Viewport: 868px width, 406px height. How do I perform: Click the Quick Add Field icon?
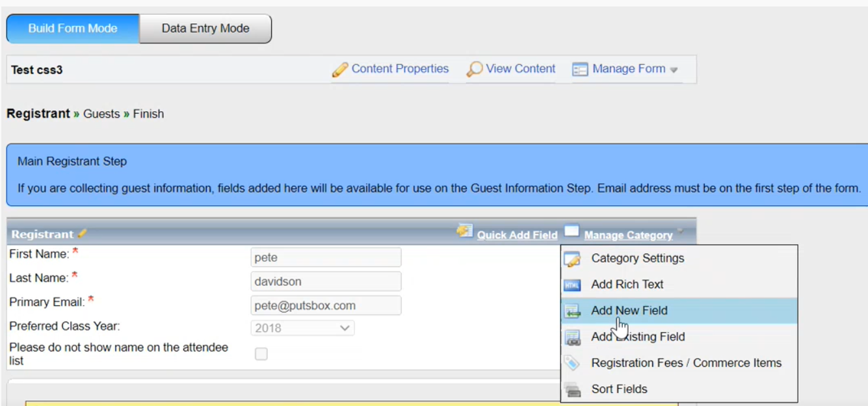point(464,231)
